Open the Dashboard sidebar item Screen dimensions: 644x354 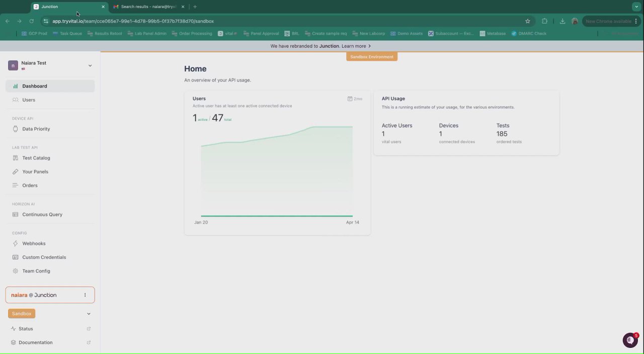pos(50,86)
